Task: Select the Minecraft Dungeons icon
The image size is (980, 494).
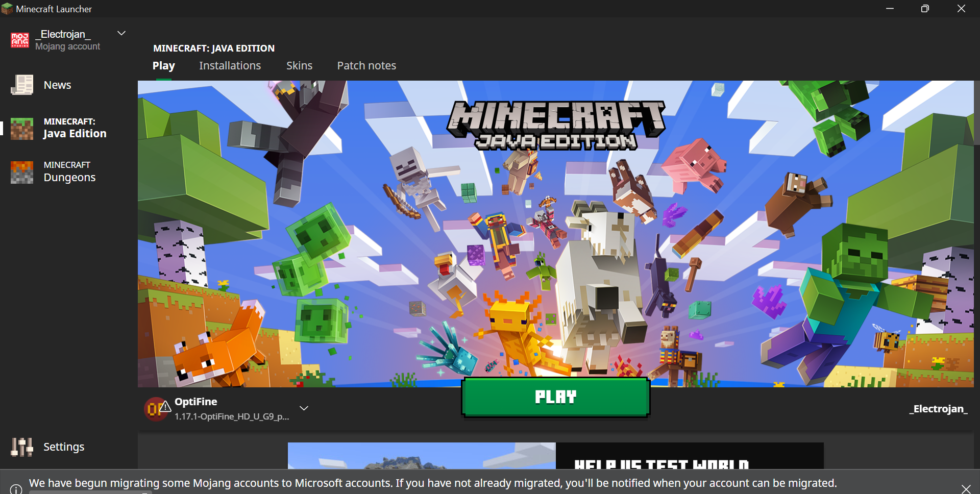Action: (22, 172)
